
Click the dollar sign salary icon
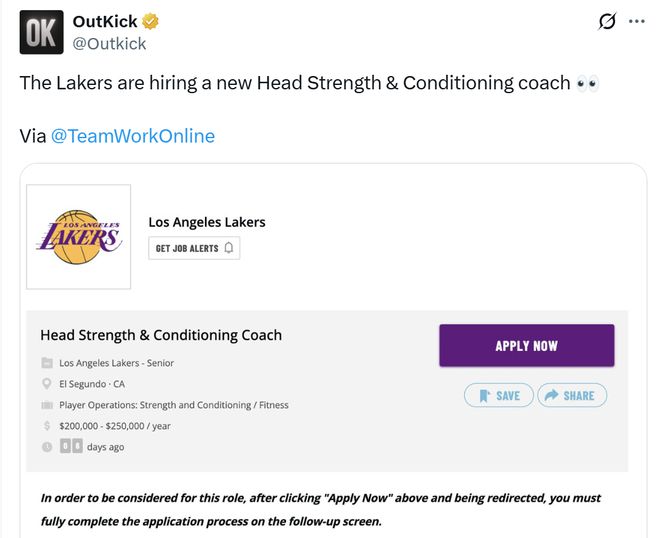click(x=47, y=426)
